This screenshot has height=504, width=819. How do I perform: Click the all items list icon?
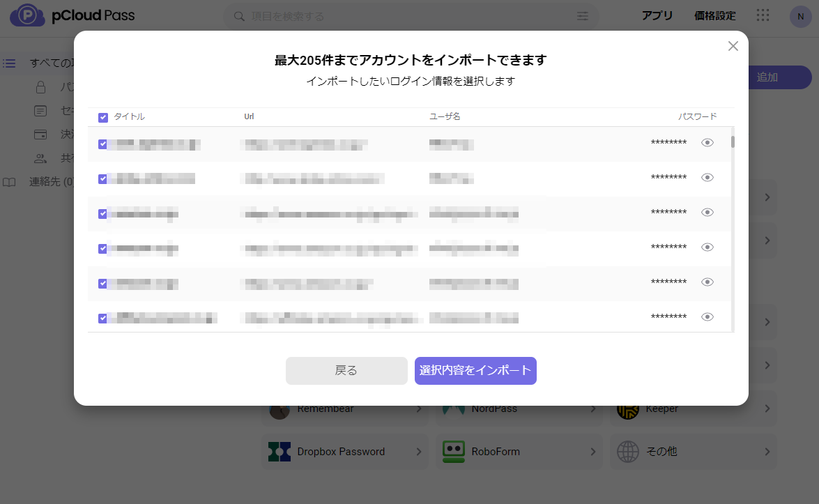point(9,63)
